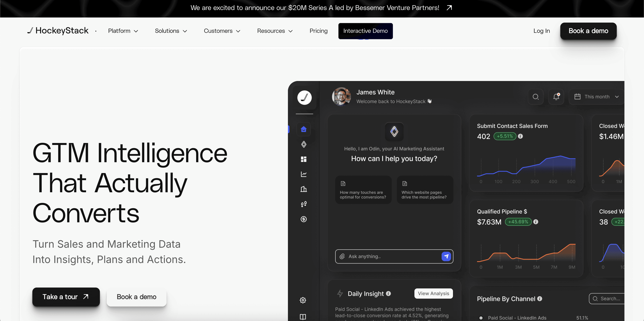This screenshot has height=321, width=644.
Task: Open the line chart icon in sidebar
Action: tap(303, 174)
